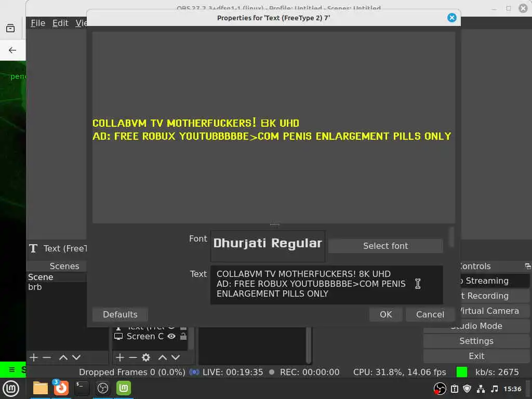Click inside the Text input area

[x=326, y=285]
